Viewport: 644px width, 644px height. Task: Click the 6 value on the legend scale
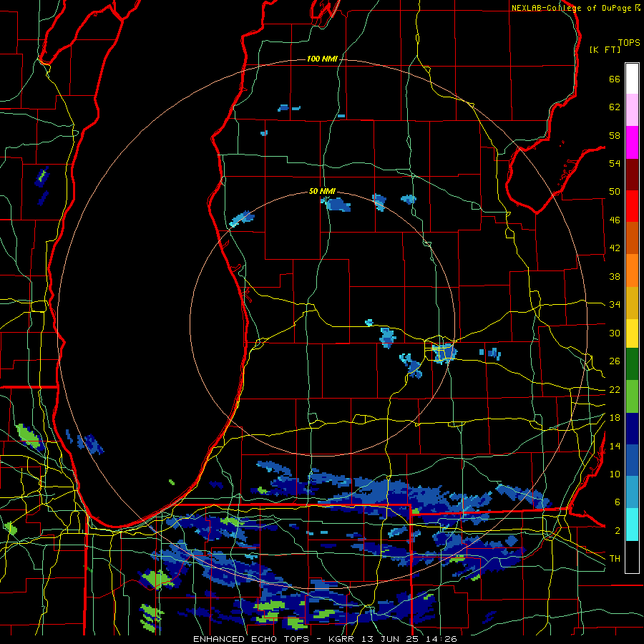coord(618,502)
